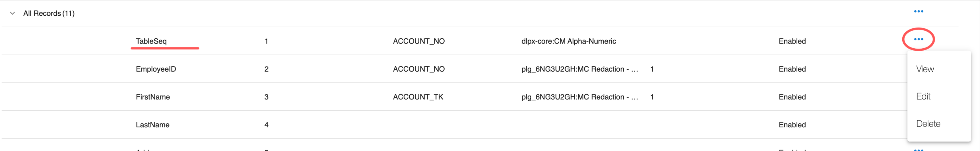The image size is (980, 151).
Task: Click Enabled status in the TableSeq row
Action: click(792, 41)
